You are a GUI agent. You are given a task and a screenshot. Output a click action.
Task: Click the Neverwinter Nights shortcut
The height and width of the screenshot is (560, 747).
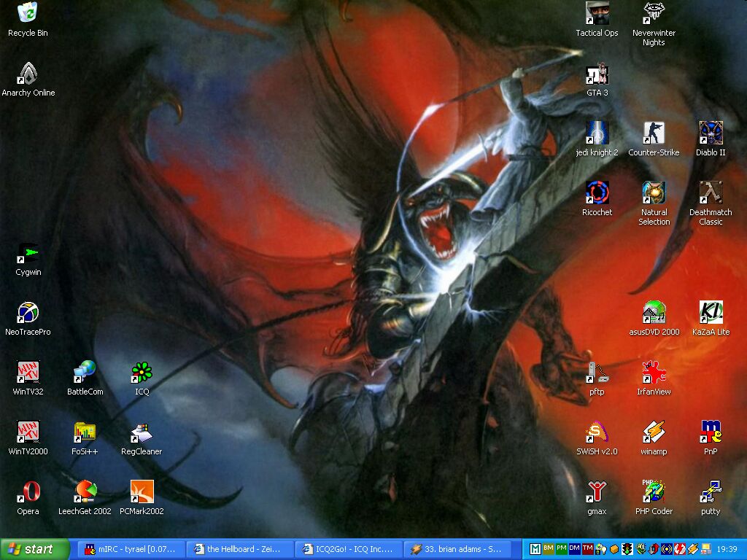[654, 13]
